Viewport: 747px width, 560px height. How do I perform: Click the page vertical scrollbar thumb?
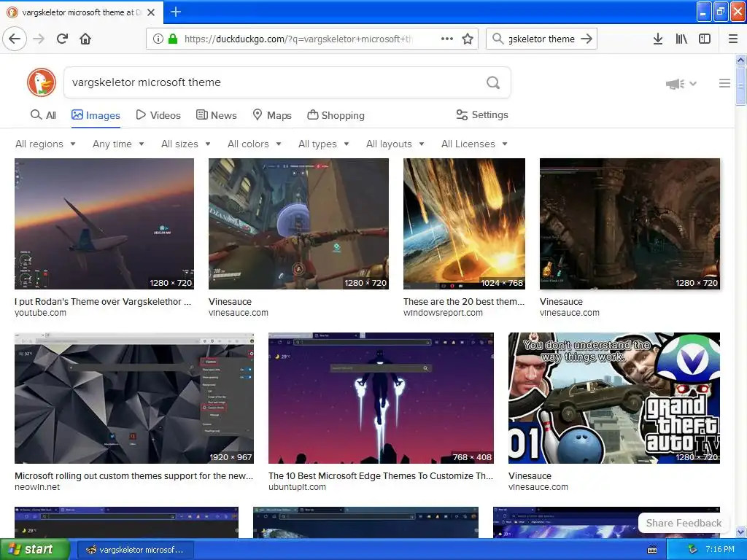740,85
